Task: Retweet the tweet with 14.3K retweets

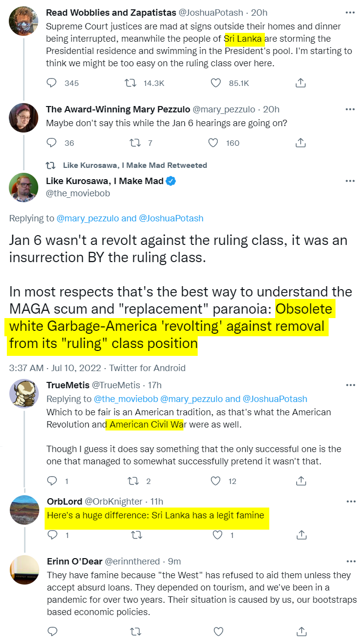Action: [131, 83]
